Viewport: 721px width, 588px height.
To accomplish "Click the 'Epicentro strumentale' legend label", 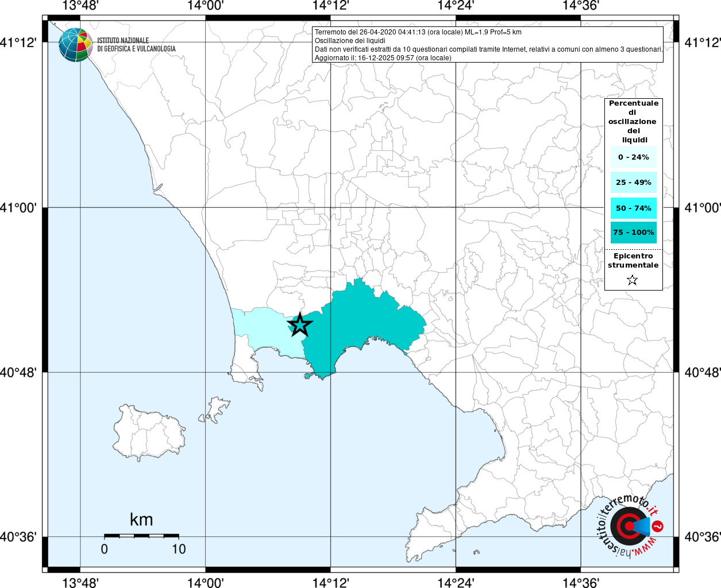I will pos(634,261).
